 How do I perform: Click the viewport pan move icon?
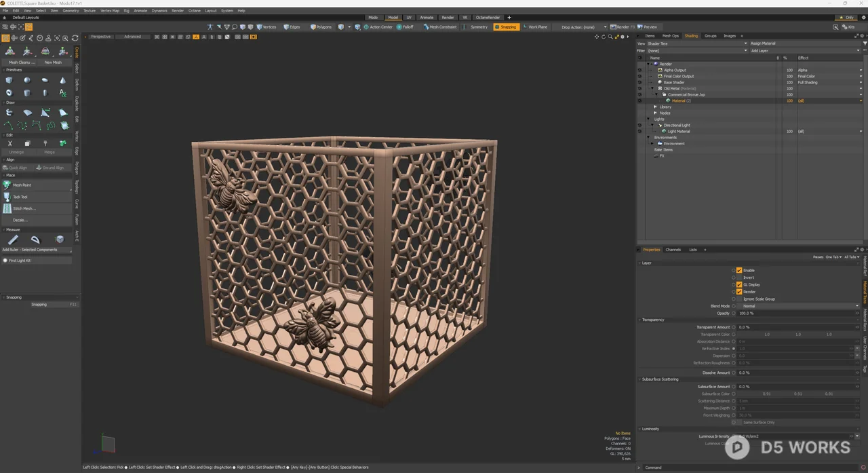pos(597,37)
